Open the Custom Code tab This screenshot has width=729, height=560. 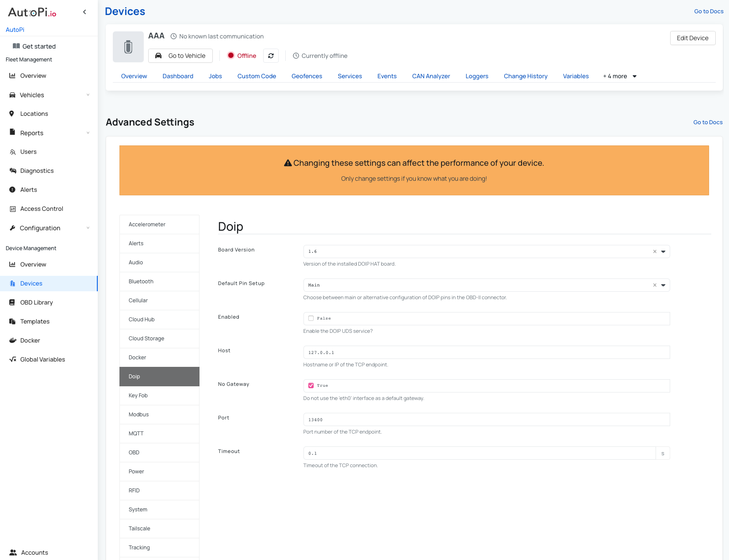click(257, 76)
